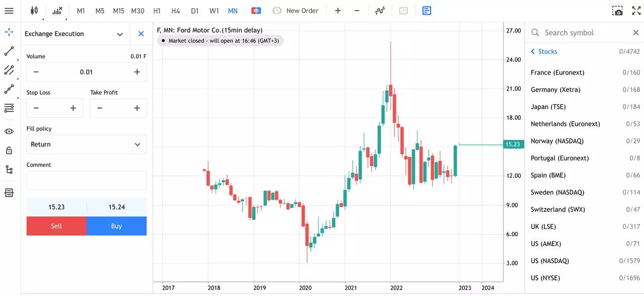The height and width of the screenshot is (296, 644).
Task: Select the crosshair cursor tool
Action: [x=9, y=32]
